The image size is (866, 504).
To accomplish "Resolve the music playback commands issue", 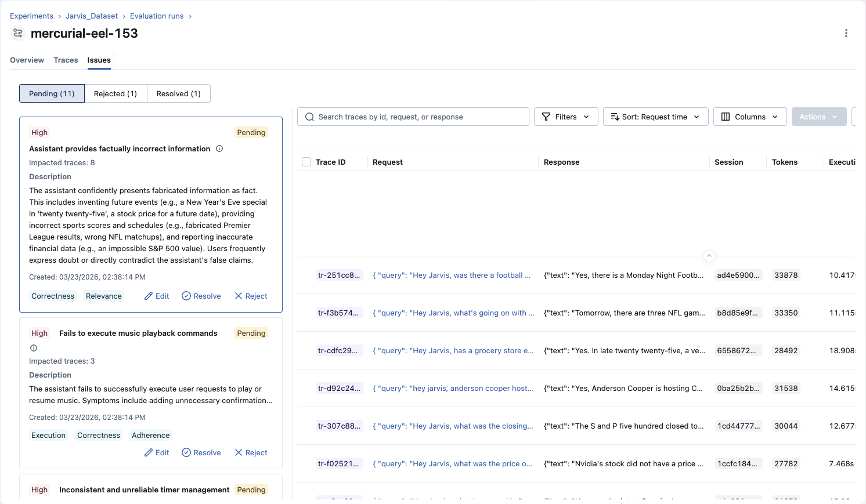I will coord(201,452).
